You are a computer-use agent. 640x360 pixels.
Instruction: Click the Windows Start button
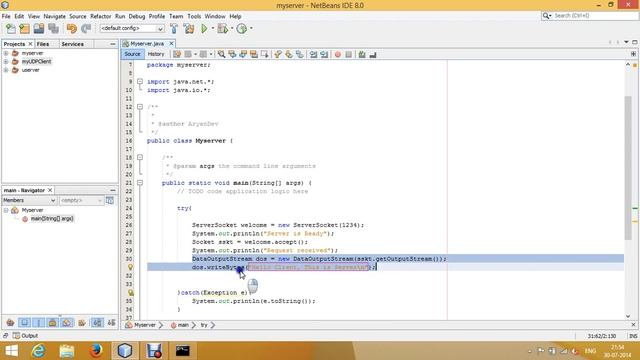11,351
